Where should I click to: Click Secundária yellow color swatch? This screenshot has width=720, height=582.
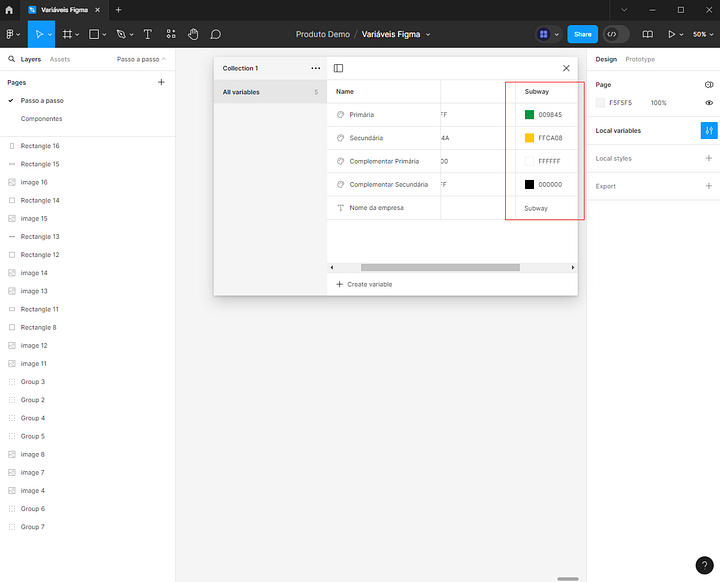[x=529, y=138]
